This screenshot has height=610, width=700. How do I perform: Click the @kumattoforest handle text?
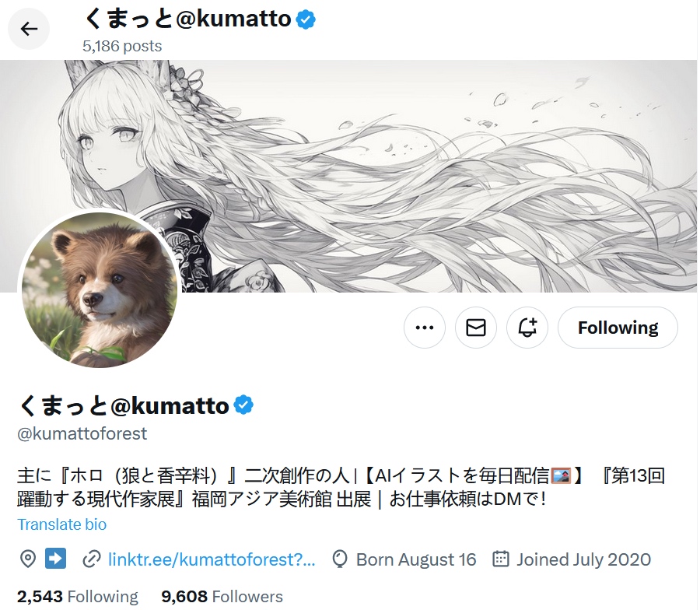[82, 433]
